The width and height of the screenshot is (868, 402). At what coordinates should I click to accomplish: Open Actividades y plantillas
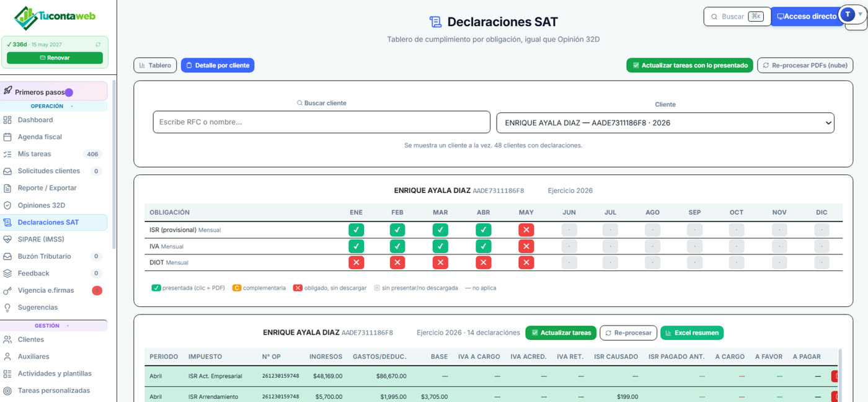pyautogui.click(x=54, y=373)
